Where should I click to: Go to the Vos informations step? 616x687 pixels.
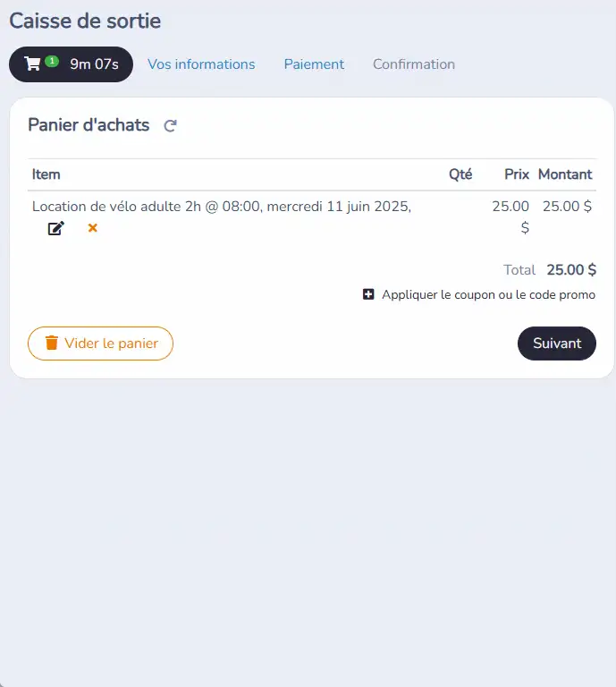pyautogui.click(x=201, y=64)
